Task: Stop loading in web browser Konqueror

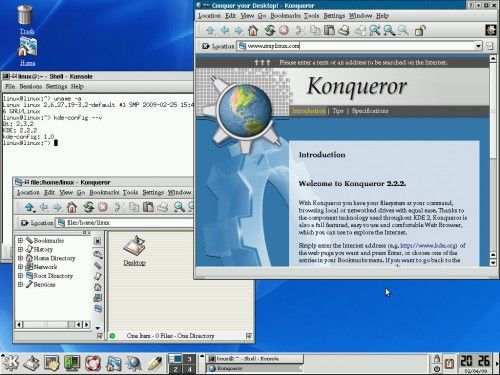Action: [284, 31]
